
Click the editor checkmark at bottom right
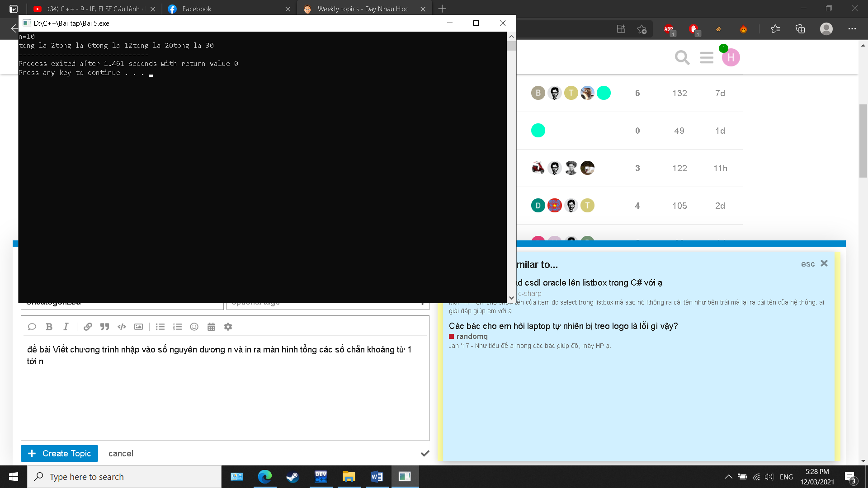coord(425,453)
